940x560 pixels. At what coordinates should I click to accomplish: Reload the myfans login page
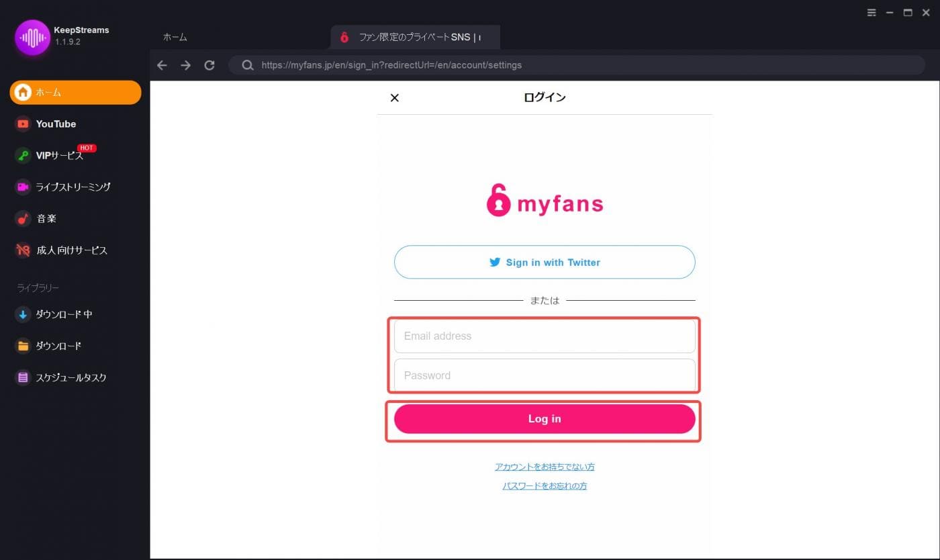tap(209, 64)
